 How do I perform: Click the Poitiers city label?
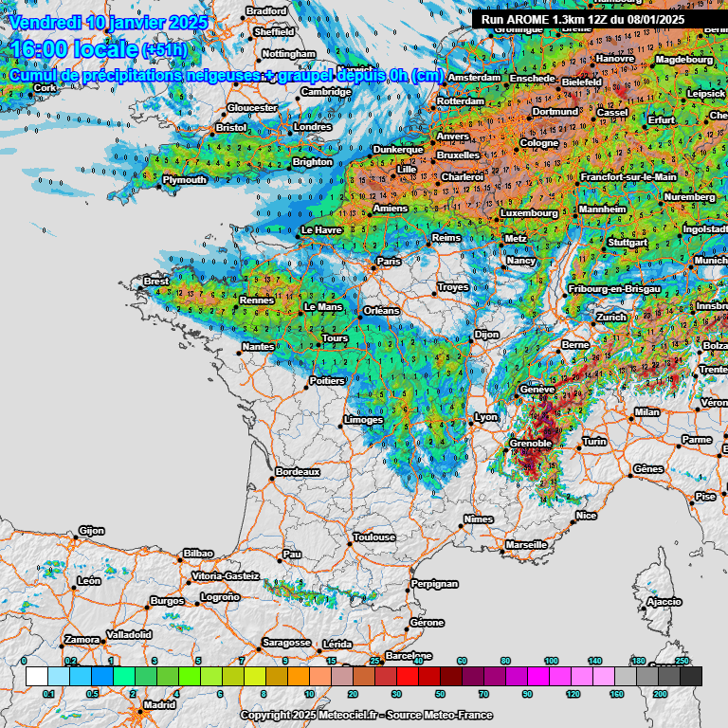pos(327,381)
